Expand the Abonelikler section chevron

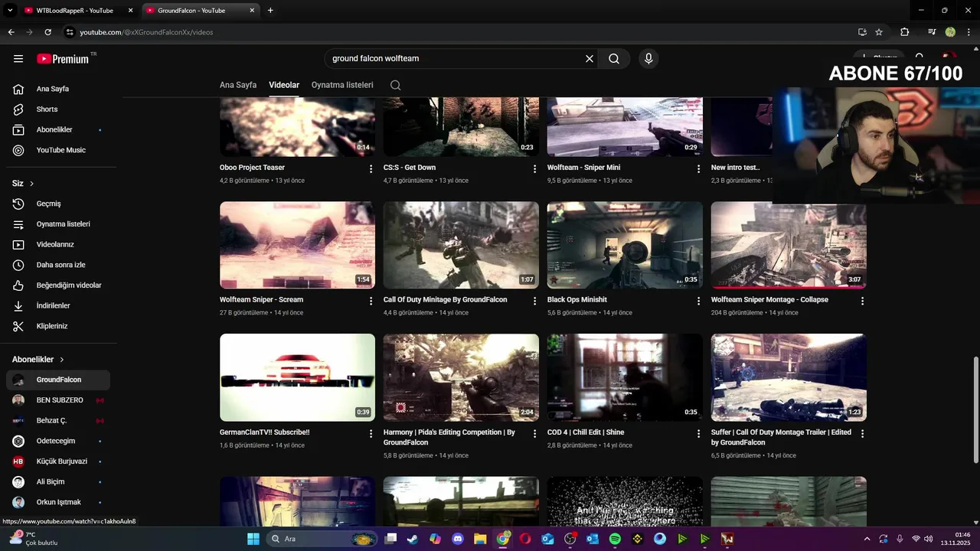click(62, 360)
